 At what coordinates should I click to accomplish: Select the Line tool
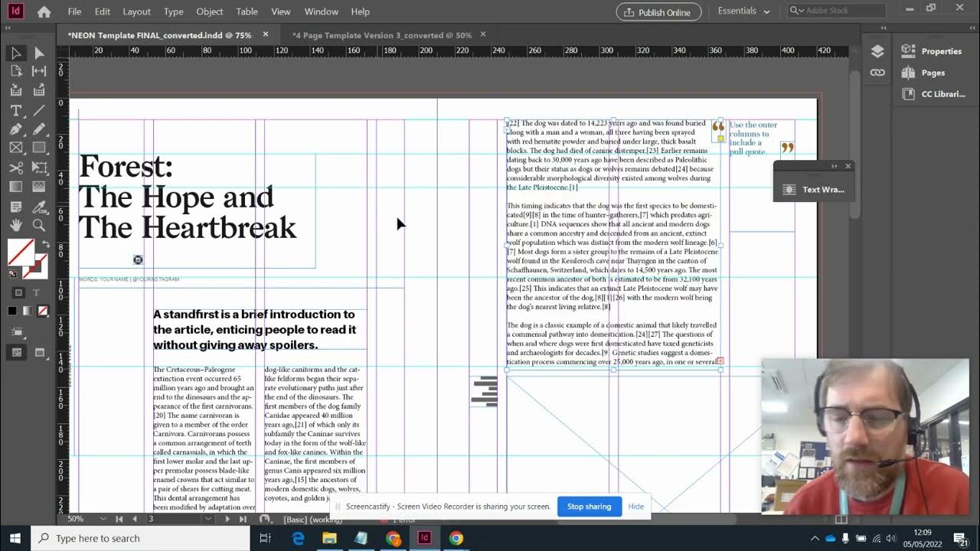pos(39,110)
